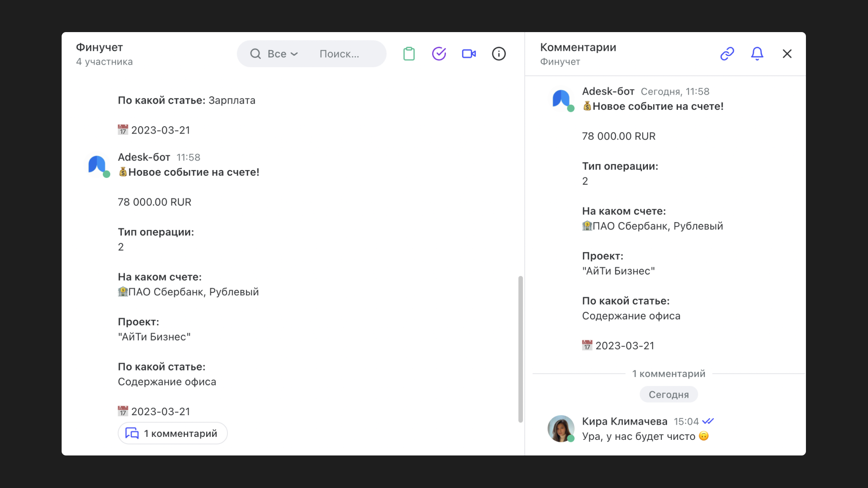Close the Комментарии panel

pyautogui.click(x=787, y=54)
